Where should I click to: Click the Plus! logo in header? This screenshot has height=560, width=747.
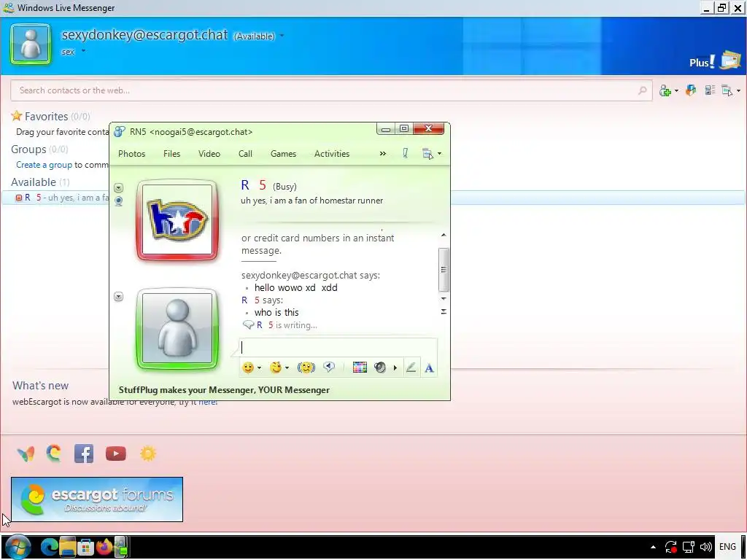point(702,62)
